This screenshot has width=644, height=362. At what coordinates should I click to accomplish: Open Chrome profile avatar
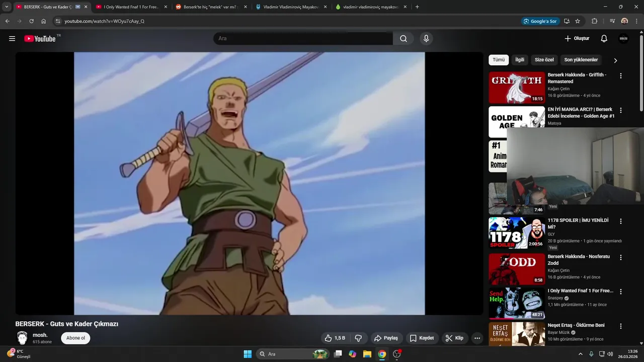click(624, 21)
